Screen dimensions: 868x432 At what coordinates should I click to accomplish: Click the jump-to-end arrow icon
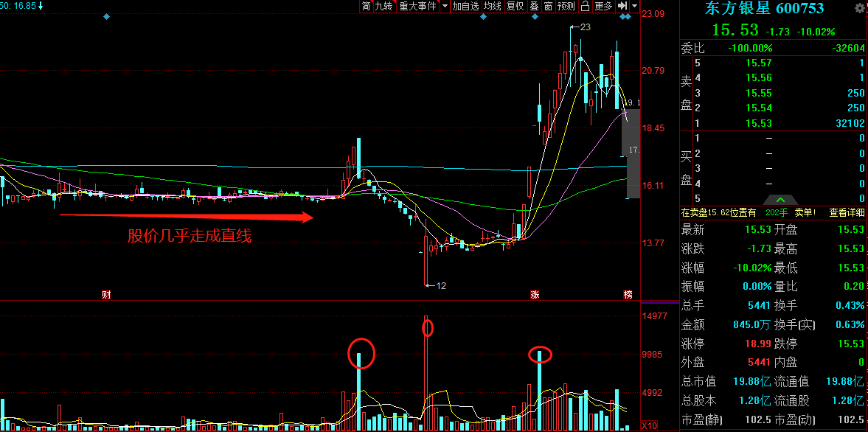point(623,6)
